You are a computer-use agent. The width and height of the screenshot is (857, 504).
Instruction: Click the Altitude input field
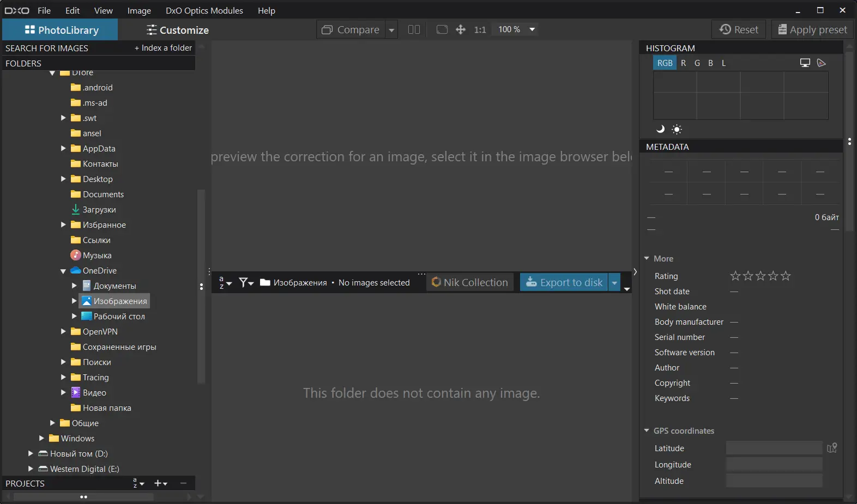(x=774, y=481)
